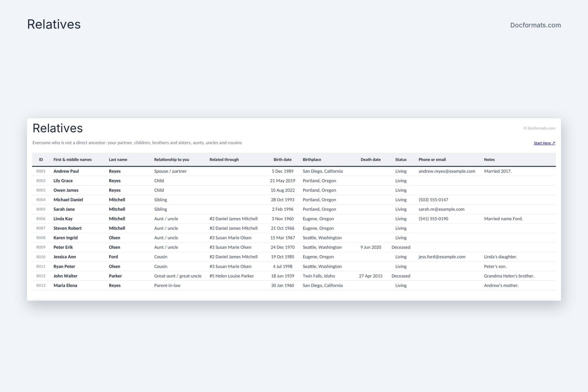The height and width of the screenshot is (392, 588).
Task: Open the Start Here link
Action: (x=544, y=143)
